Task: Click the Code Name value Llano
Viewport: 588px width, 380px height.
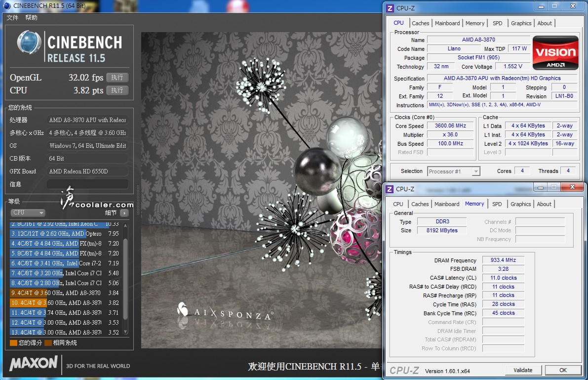Action: pyautogui.click(x=454, y=48)
